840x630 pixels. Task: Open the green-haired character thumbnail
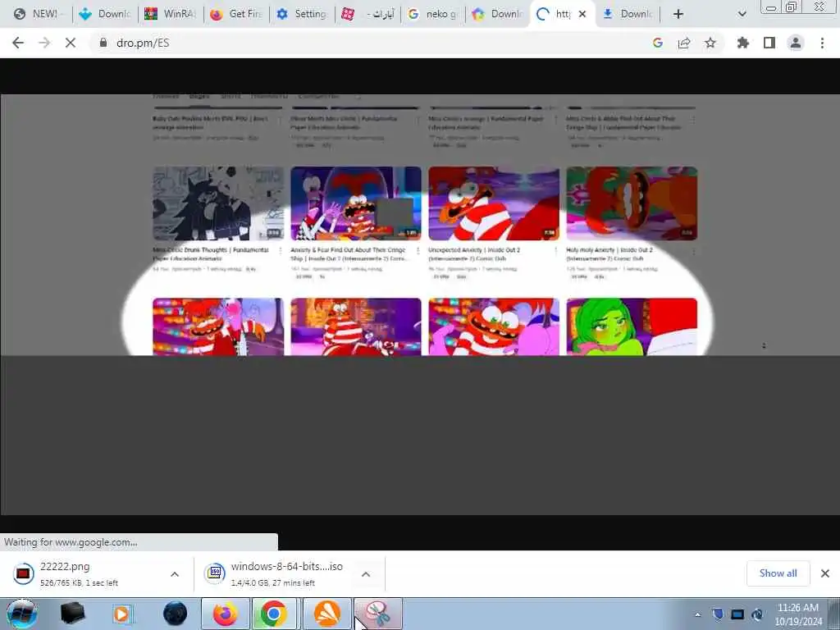tap(632, 326)
